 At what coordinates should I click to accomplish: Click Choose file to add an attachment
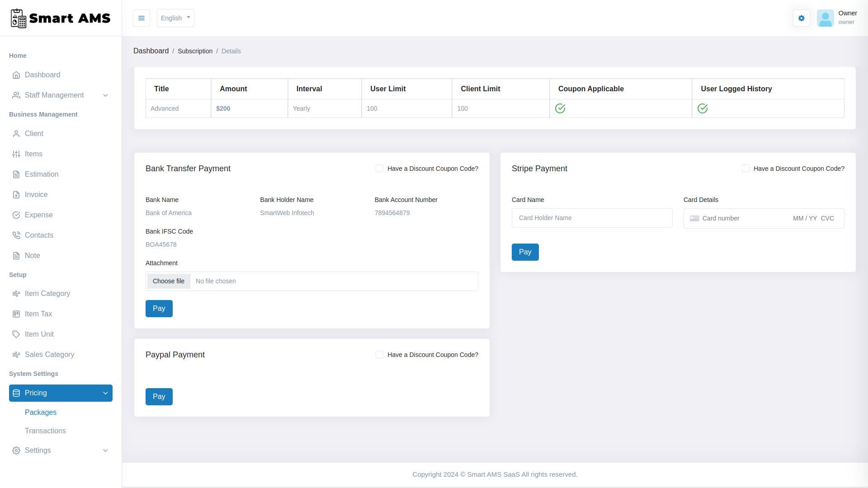(168, 281)
